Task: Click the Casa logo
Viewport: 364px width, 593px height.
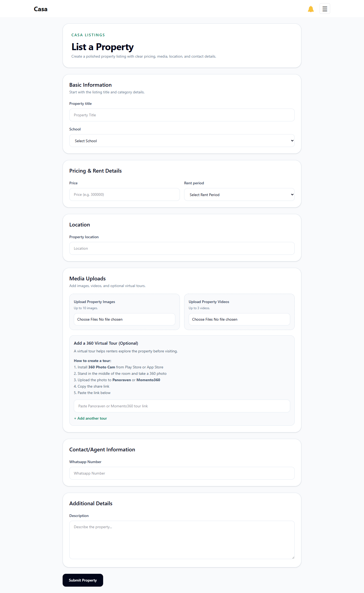Action: [41, 9]
